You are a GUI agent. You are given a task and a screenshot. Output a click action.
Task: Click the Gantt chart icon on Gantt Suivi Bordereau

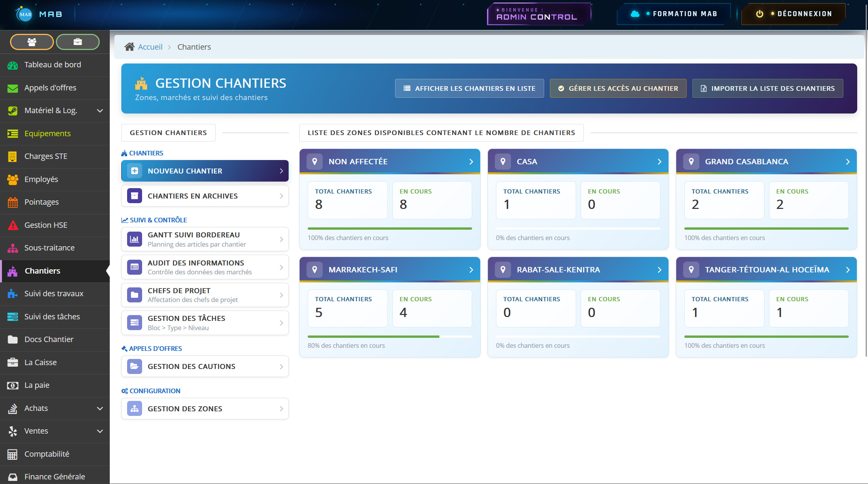[x=134, y=239]
